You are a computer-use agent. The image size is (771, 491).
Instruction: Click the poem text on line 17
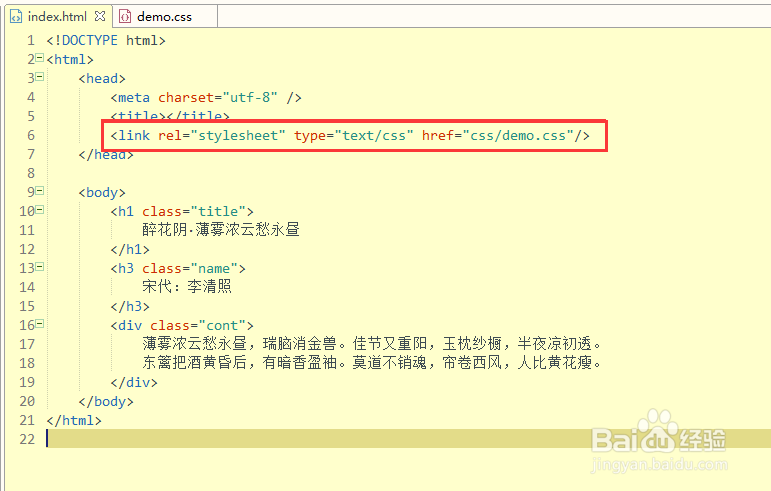pos(372,344)
